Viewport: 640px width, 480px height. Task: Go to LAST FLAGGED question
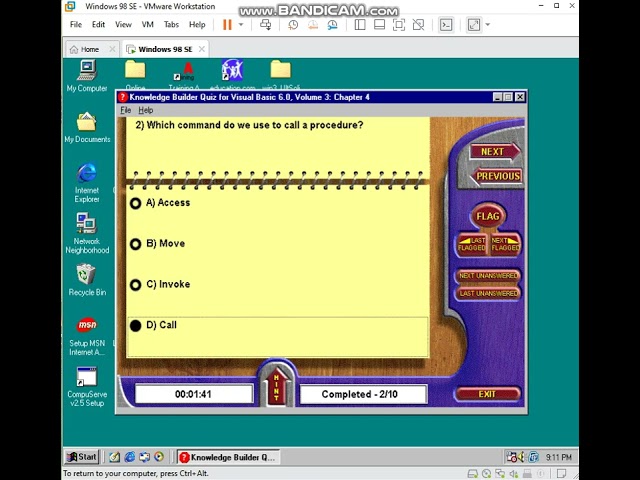pos(472,244)
